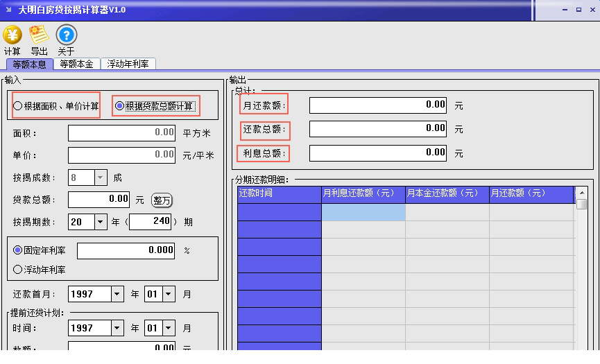Expand the 按揭期数 years dropdown
This screenshot has height=364, width=600.
(x=100, y=222)
